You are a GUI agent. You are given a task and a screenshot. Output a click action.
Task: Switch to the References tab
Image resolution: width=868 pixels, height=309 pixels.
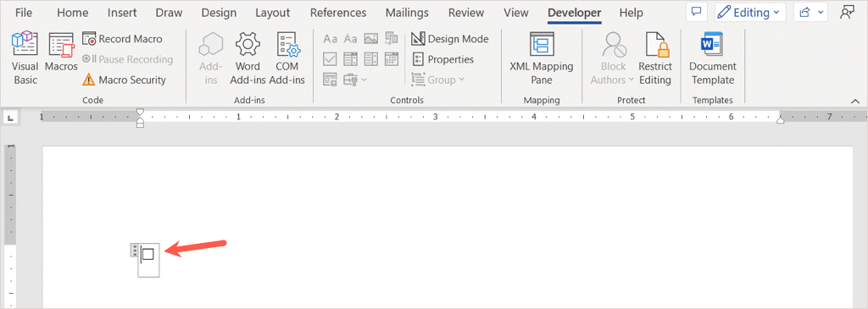pos(338,13)
